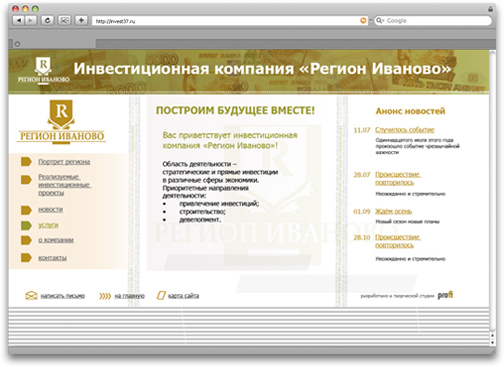Click the Регион Иваново shield logo in sidebar

pos(61,122)
